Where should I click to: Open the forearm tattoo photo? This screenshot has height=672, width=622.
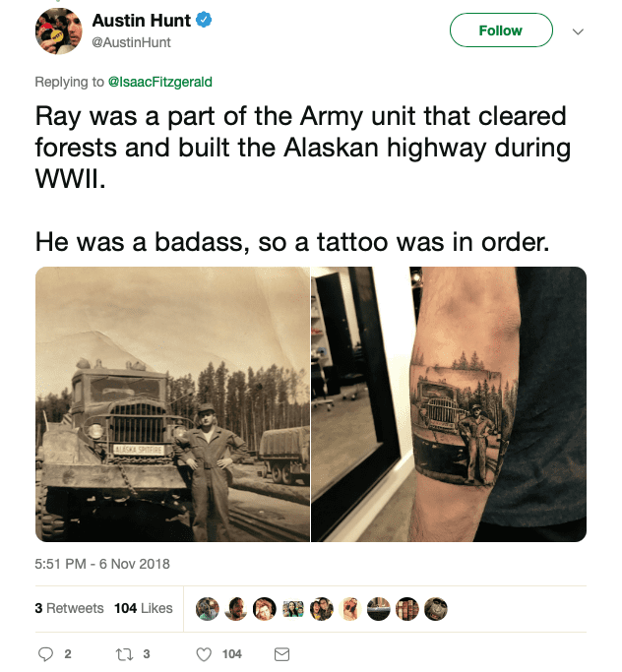449,404
